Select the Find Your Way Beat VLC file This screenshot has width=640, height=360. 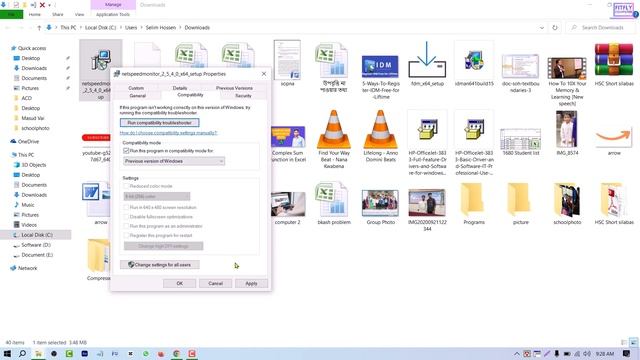[x=334, y=129]
